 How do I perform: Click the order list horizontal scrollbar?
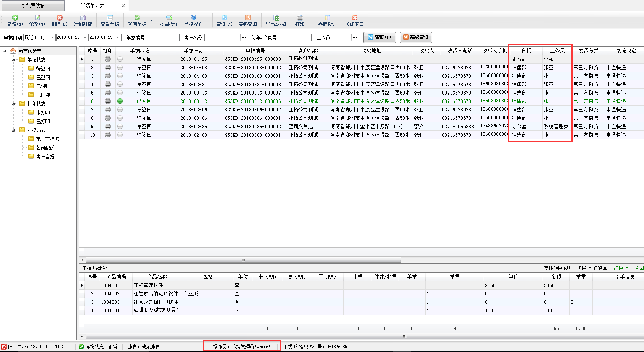(x=243, y=260)
